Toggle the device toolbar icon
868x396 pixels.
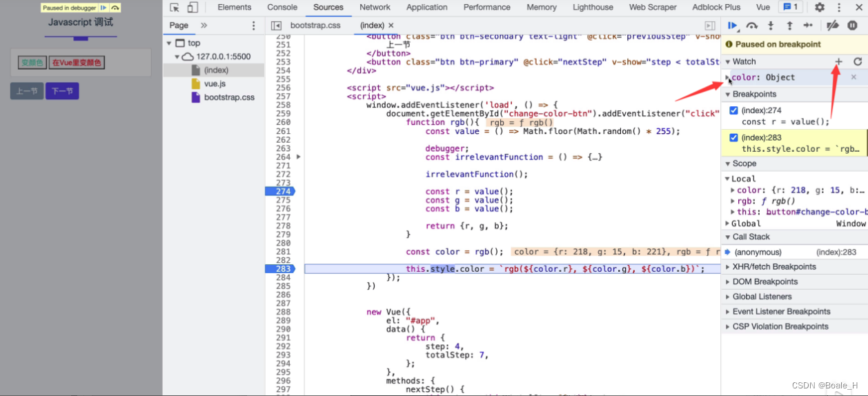point(193,8)
